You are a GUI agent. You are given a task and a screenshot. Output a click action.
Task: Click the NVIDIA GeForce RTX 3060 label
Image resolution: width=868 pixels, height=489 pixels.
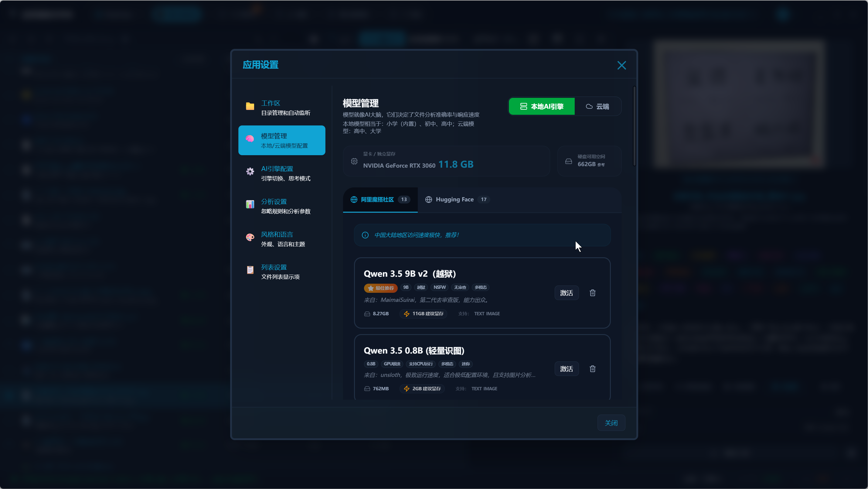pyautogui.click(x=399, y=166)
